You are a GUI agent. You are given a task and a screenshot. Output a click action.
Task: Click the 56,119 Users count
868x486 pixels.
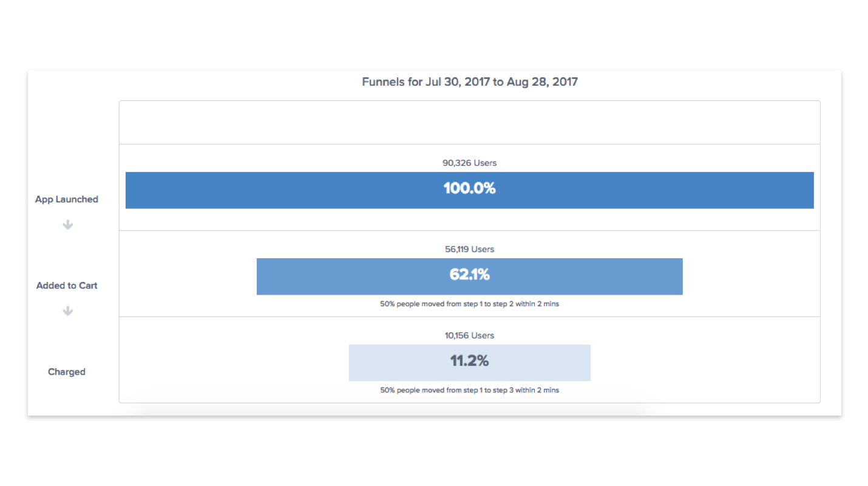[469, 249]
